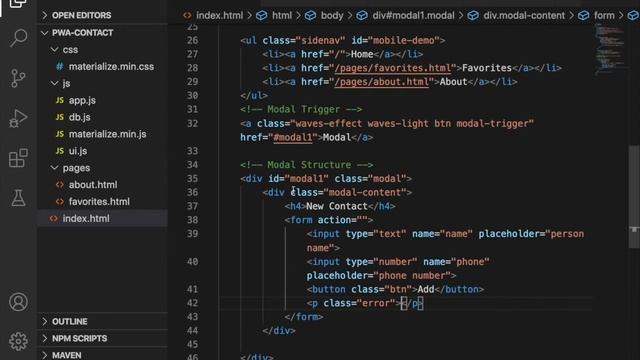Image resolution: width=640 pixels, height=360 pixels.
Task: Open app.js from the explorer
Action: point(82,100)
